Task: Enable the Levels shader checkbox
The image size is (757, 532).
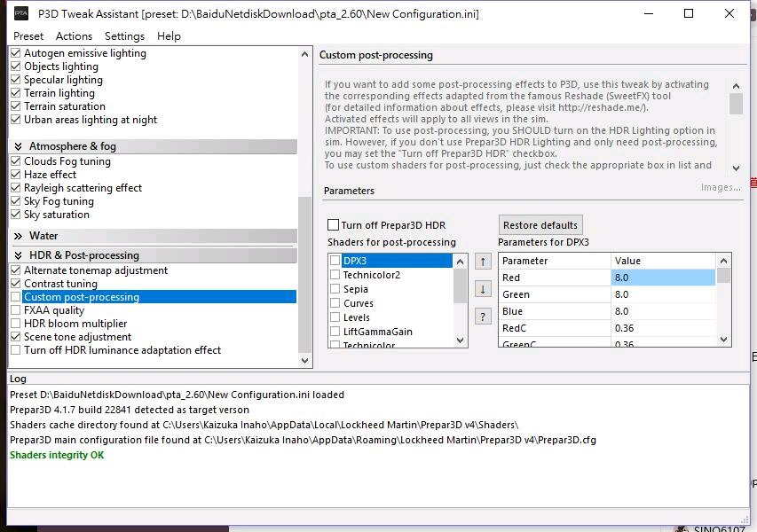Action: coord(335,317)
